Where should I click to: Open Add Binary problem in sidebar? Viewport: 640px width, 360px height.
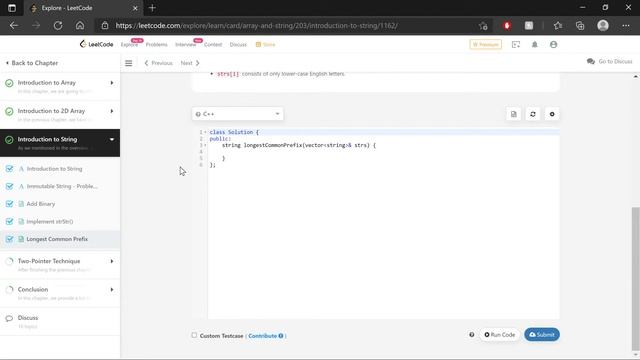point(41,204)
